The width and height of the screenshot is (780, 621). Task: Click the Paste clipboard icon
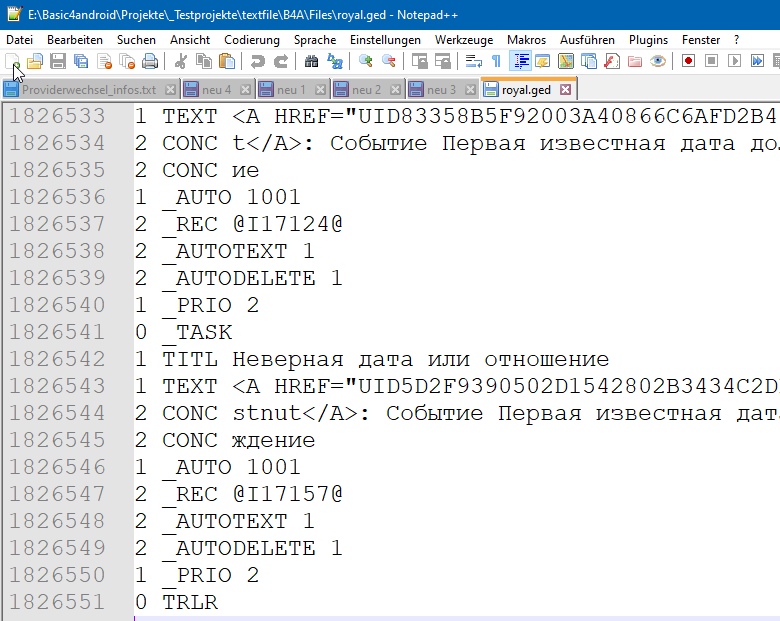coord(227,61)
